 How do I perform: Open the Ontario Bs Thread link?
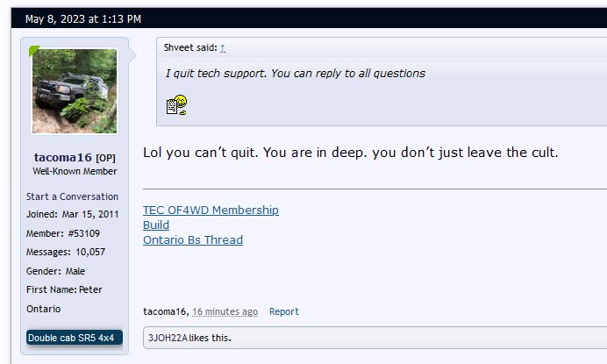pos(193,240)
